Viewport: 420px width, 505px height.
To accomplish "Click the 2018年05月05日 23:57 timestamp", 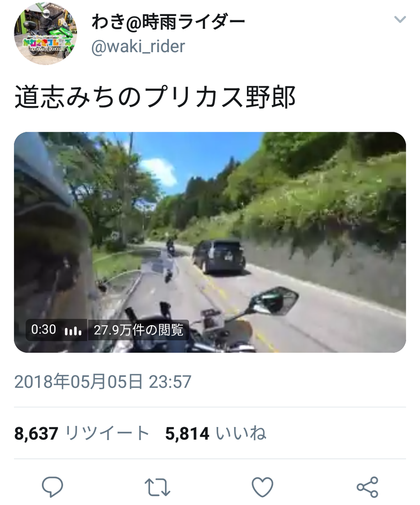I will [x=103, y=382].
